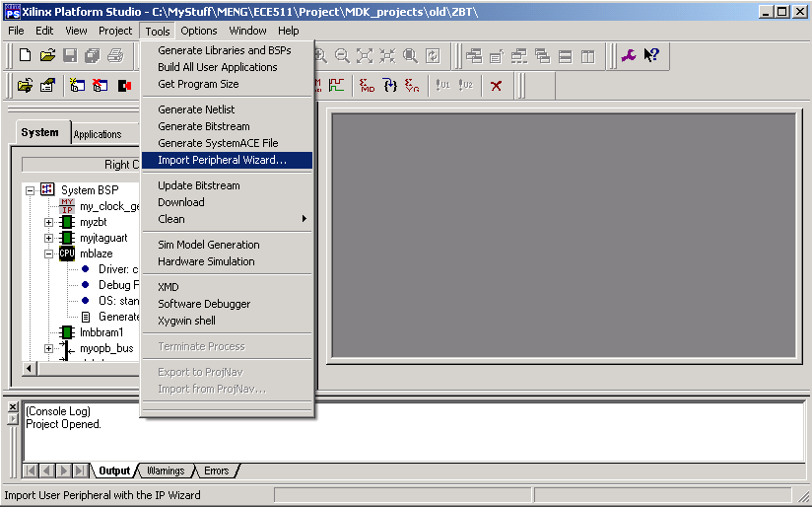Click the Open folder toolbar icon
Screen dimensions: 812x507
[46, 56]
